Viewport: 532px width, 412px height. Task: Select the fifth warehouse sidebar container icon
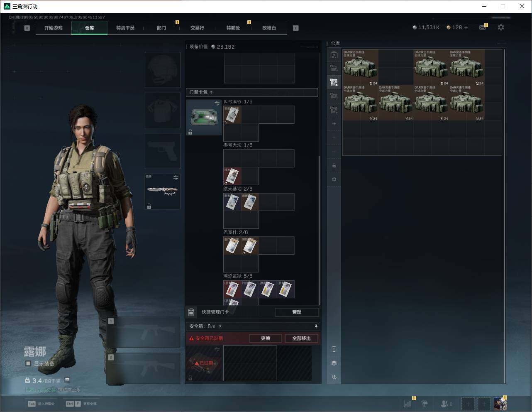(x=334, y=110)
